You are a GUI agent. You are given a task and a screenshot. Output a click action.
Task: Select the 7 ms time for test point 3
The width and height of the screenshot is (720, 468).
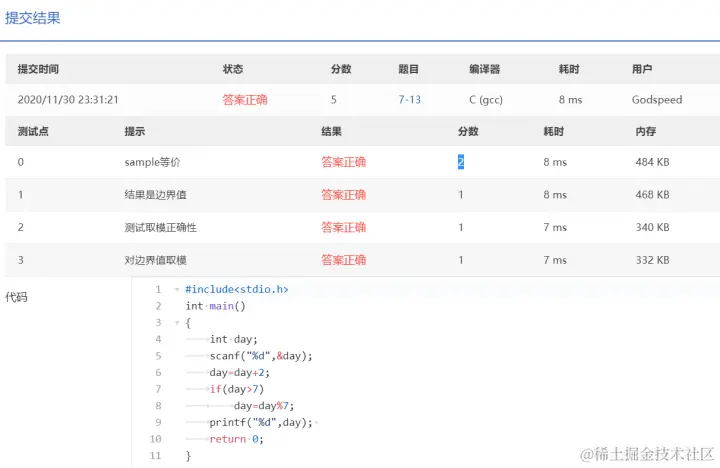(x=555, y=260)
